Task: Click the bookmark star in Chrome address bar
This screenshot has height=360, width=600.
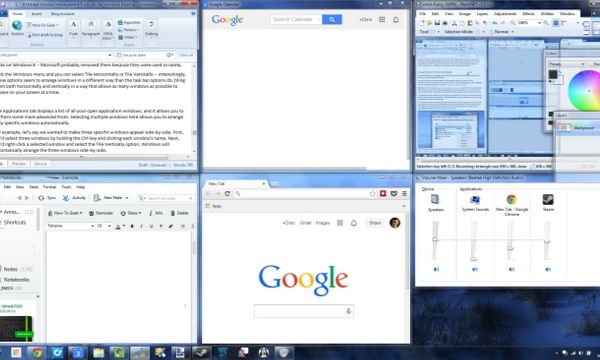Action: click(x=372, y=194)
